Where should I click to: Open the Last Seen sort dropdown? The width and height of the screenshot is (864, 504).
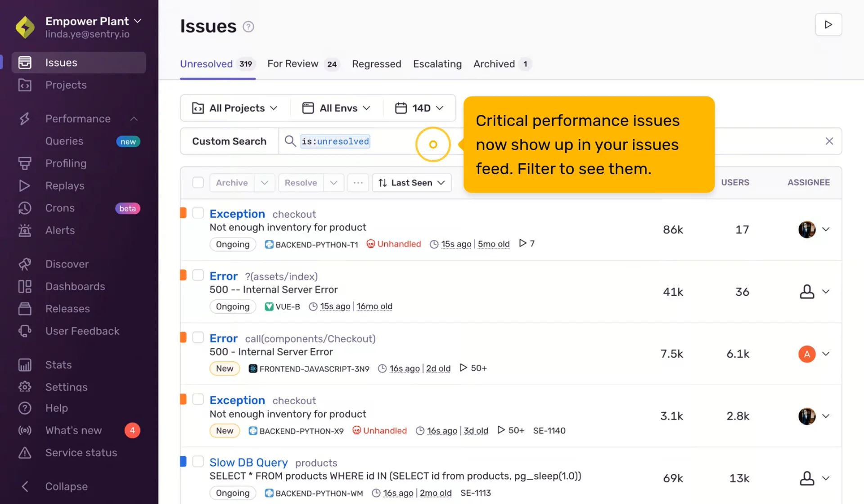point(411,183)
